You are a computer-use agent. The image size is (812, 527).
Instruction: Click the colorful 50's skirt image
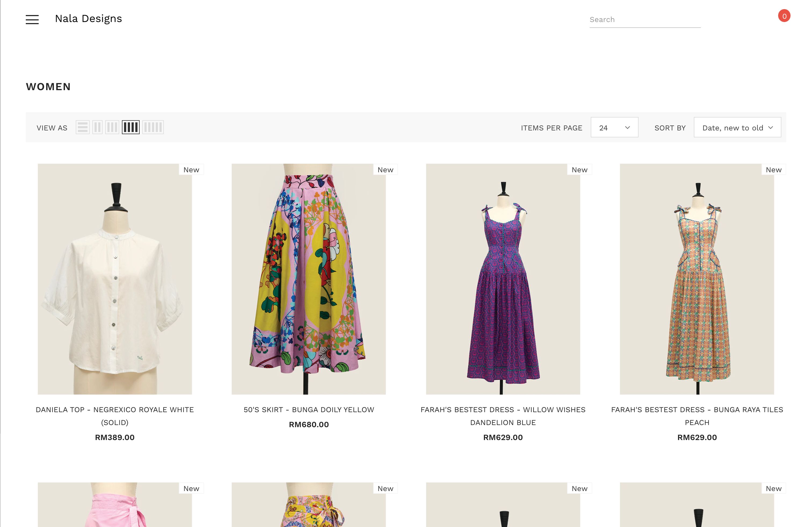(x=309, y=279)
